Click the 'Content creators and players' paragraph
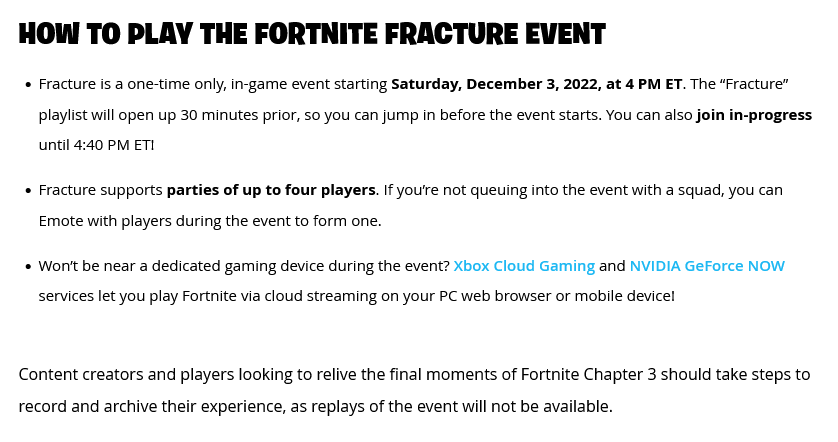Screen dimensions: 838x442 414,390
